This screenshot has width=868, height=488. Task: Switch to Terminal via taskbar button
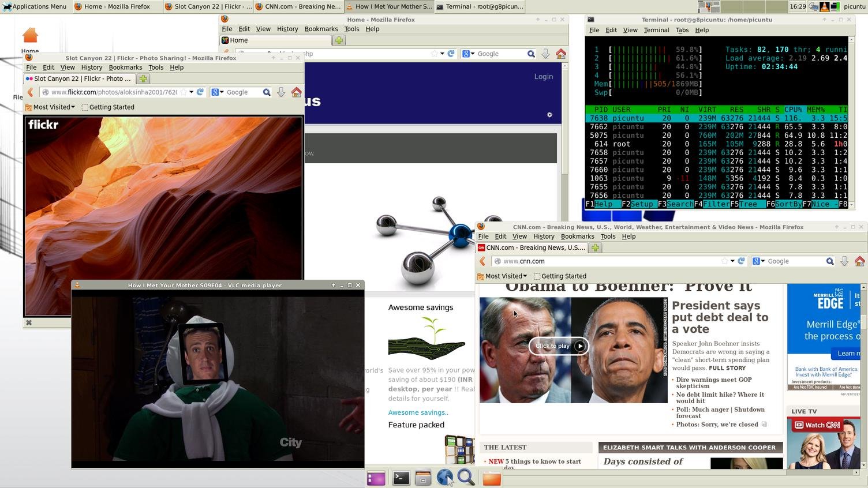[x=480, y=6]
